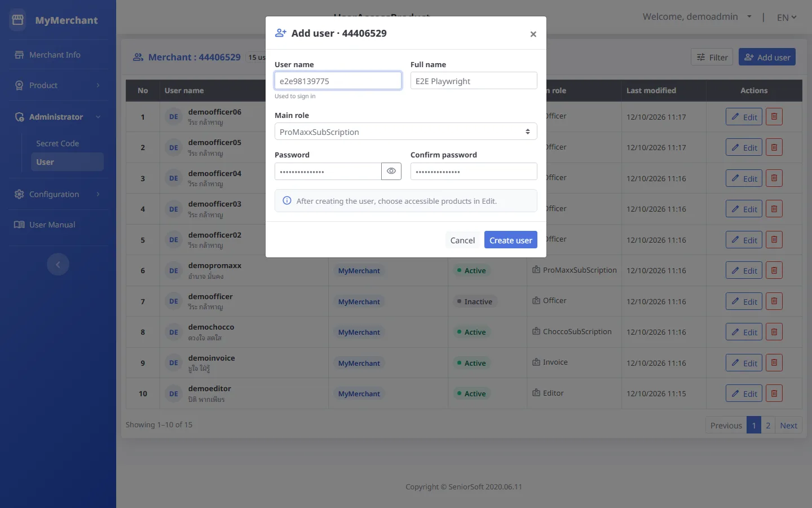Delete user demoofficer05 trash icon
This screenshot has height=508, width=812.
(x=774, y=147)
